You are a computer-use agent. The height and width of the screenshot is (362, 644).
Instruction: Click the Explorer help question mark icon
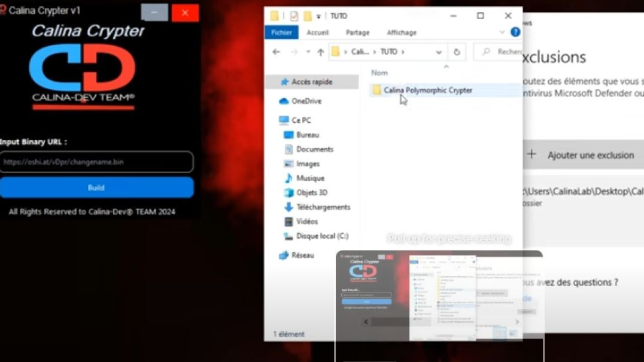515,32
